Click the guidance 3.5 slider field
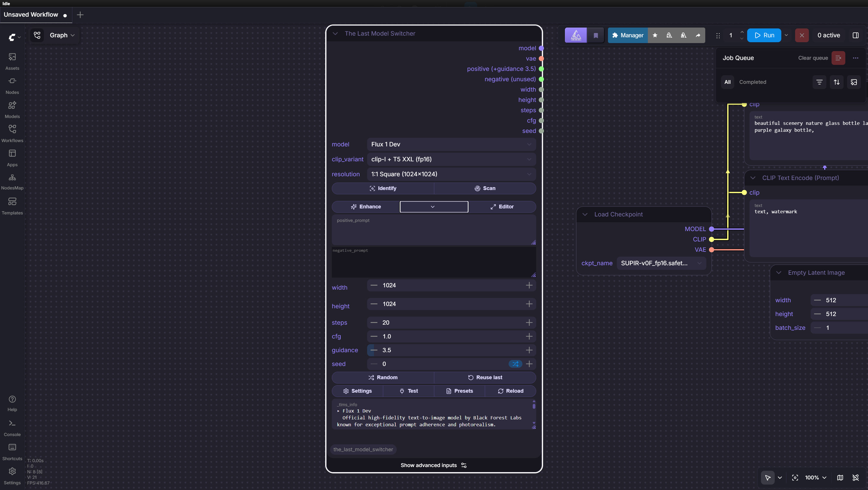Image resolution: width=868 pixels, height=490 pixels. pos(451,350)
